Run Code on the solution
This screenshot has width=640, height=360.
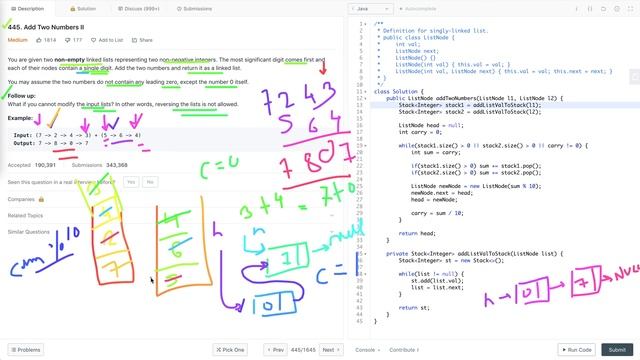[577, 350]
